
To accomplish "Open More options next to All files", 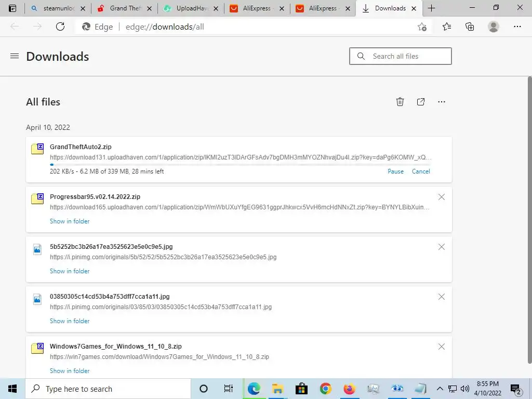I will coord(442,102).
